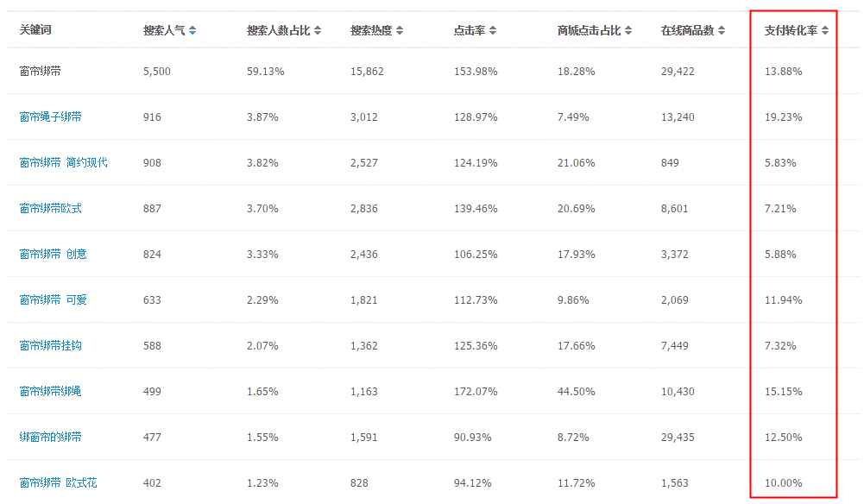Click the 支付转化率 column header label
Screen dimensions: 864x504
point(791,31)
